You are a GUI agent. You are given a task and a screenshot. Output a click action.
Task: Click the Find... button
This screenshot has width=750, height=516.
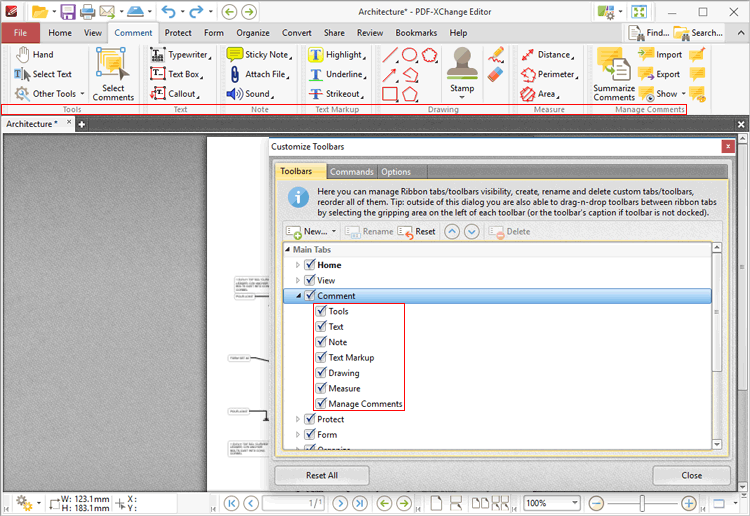pyautogui.click(x=649, y=33)
